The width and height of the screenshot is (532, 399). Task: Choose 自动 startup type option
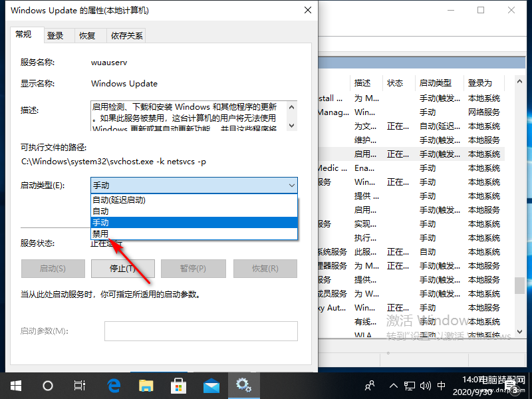[194, 211]
